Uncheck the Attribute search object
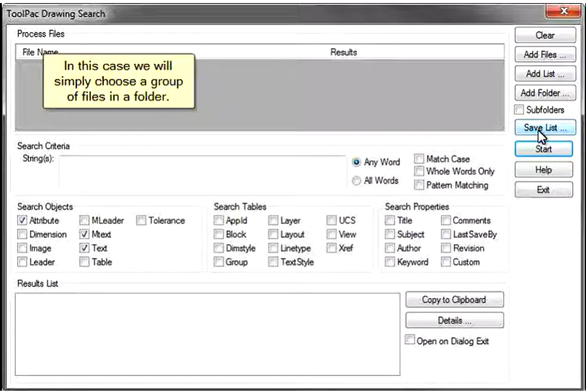Image resolution: width=586 pixels, height=392 pixels. coord(22,220)
